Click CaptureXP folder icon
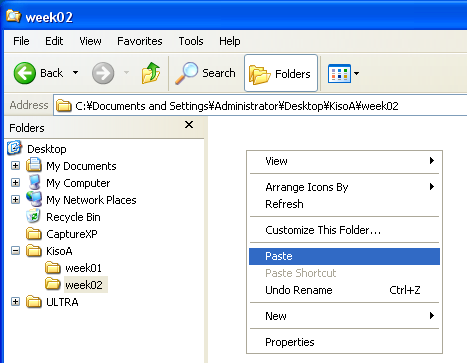 point(34,234)
